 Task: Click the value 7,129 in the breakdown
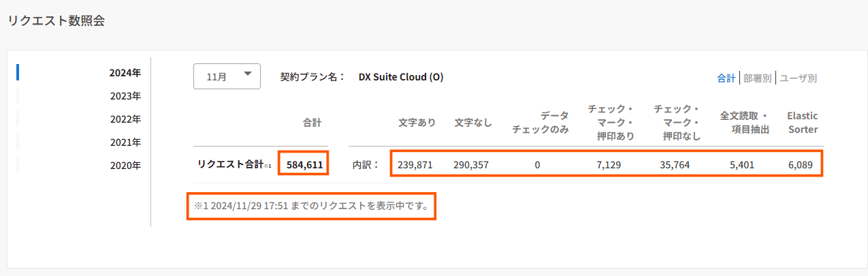click(x=608, y=164)
